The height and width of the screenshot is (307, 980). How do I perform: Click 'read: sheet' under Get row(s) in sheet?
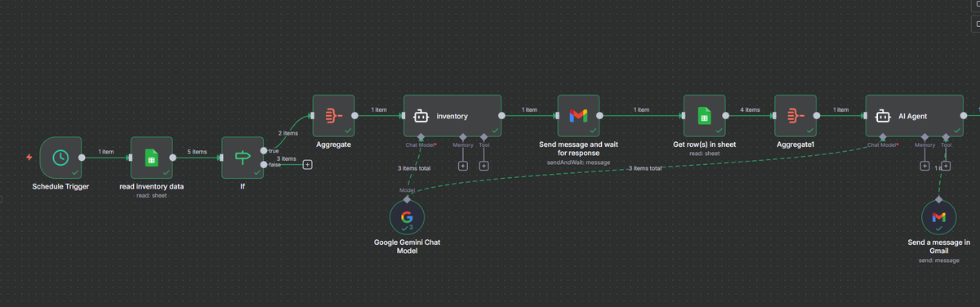click(x=704, y=153)
